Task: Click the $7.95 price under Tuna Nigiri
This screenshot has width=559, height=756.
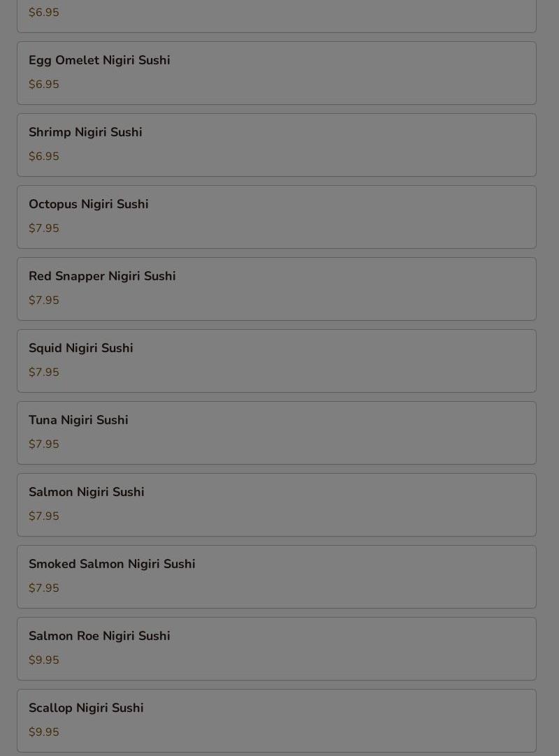Action: coord(44,444)
